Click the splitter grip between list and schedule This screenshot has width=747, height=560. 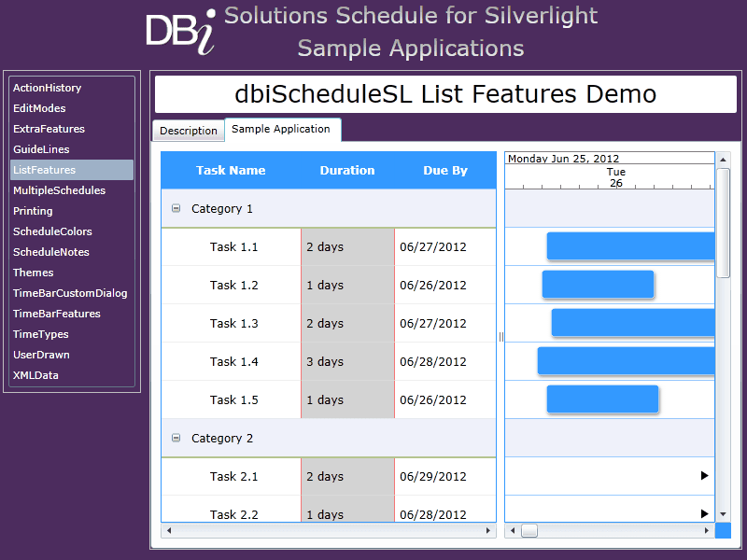tap(500, 337)
